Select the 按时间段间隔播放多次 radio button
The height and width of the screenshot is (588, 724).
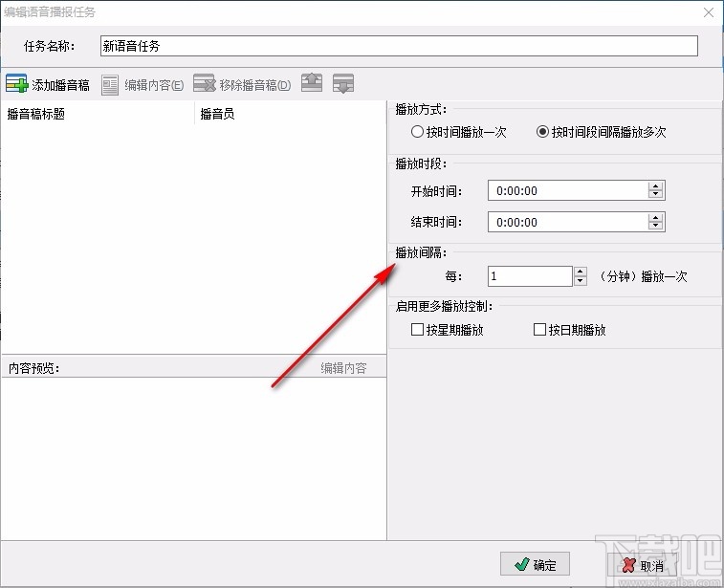tap(602, 133)
